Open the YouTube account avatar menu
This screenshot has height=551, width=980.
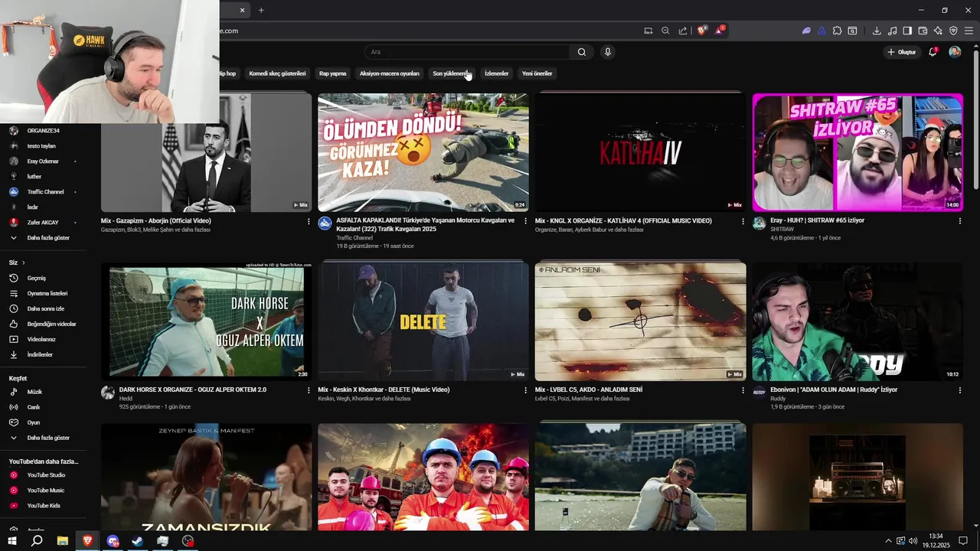pyautogui.click(x=955, y=52)
